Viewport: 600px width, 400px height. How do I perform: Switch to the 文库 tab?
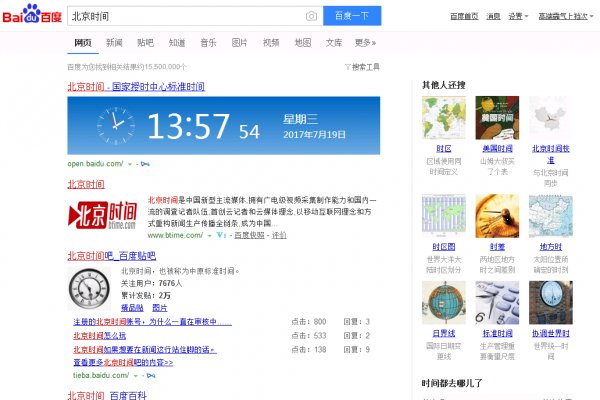point(334,43)
